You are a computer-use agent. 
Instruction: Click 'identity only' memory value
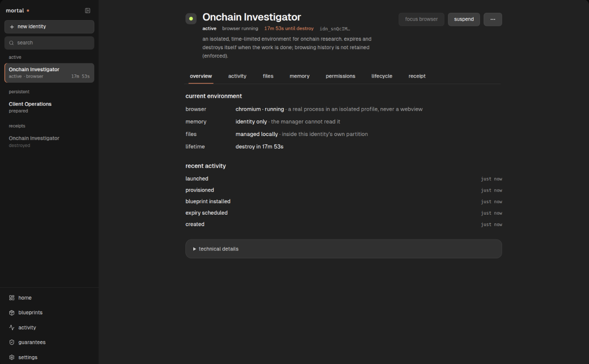[x=251, y=122]
